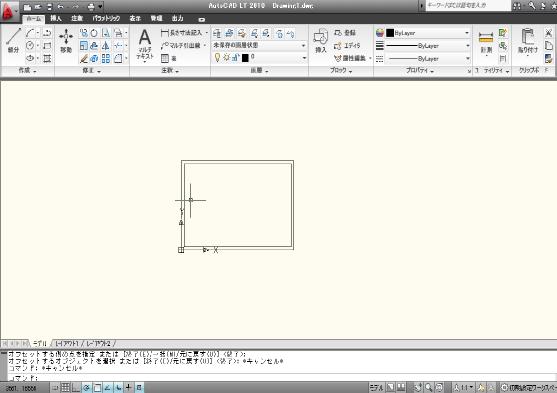Select the Erase tool in the Modify panel

[x=83, y=58]
